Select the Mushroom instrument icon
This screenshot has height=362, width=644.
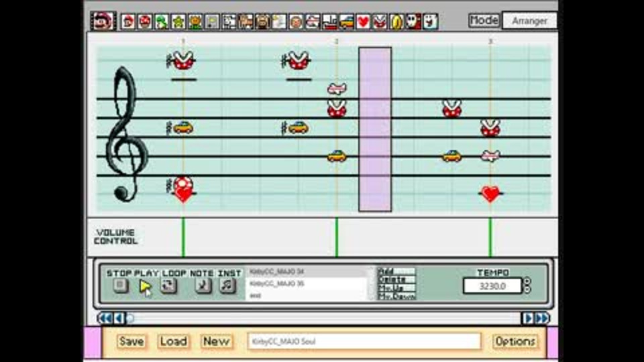click(145, 21)
